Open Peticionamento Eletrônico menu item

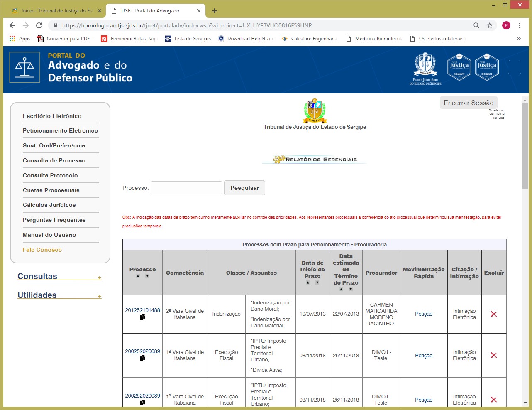(x=61, y=130)
